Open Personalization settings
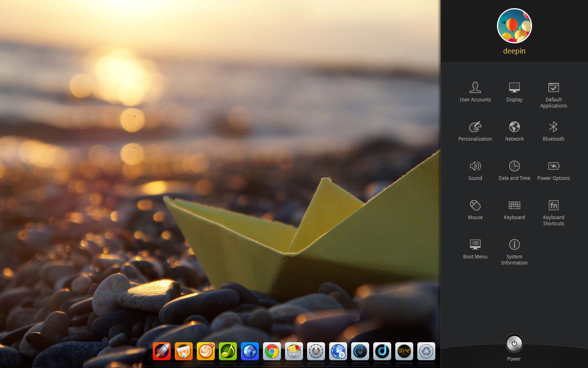This screenshot has width=588, height=368. coord(475,131)
